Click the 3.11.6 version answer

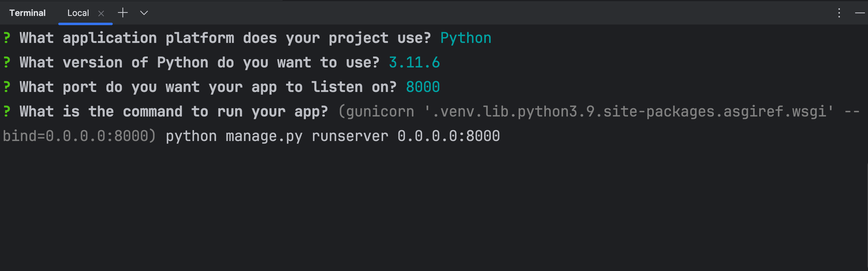click(414, 62)
